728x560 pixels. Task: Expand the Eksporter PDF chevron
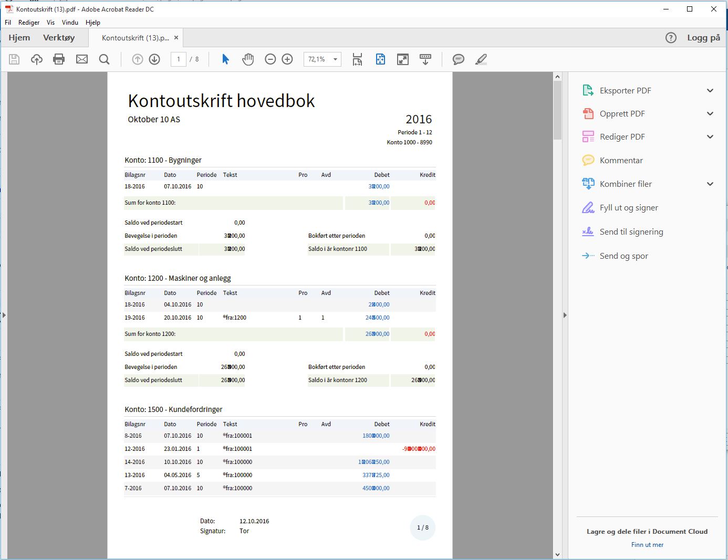pos(710,90)
